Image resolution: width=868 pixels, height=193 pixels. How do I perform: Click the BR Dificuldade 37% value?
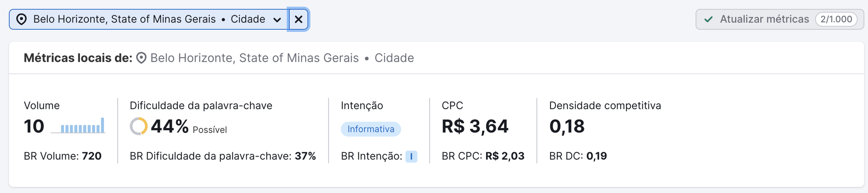tap(305, 156)
